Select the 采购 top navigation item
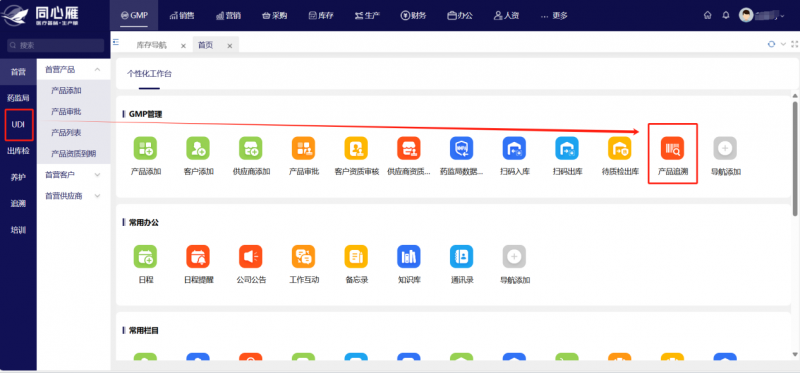Image resolution: width=800 pixels, height=373 pixels. (274, 16)
